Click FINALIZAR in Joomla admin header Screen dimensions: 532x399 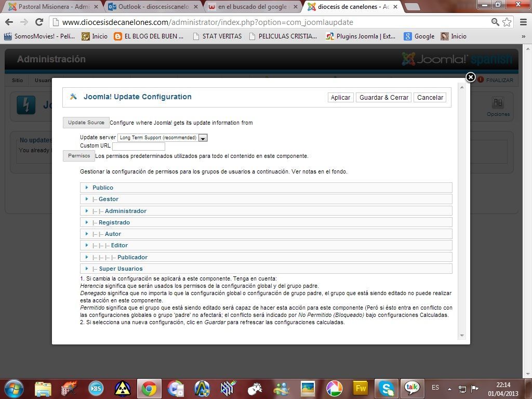496,80
